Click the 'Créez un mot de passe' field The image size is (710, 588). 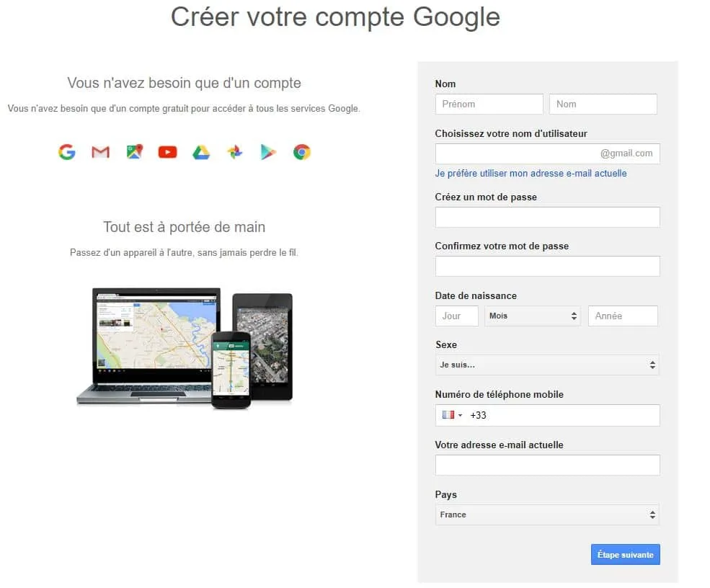tap(547, 218)
